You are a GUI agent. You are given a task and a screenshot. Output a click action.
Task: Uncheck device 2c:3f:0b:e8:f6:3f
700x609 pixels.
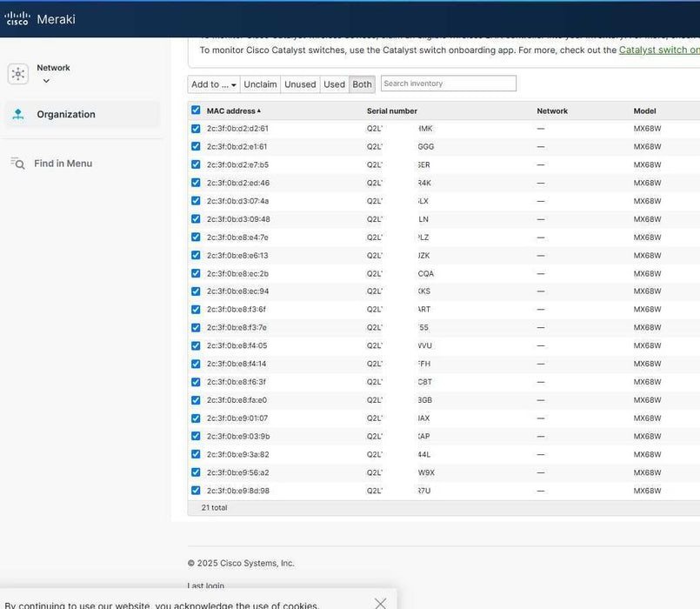tap(196, 382)
